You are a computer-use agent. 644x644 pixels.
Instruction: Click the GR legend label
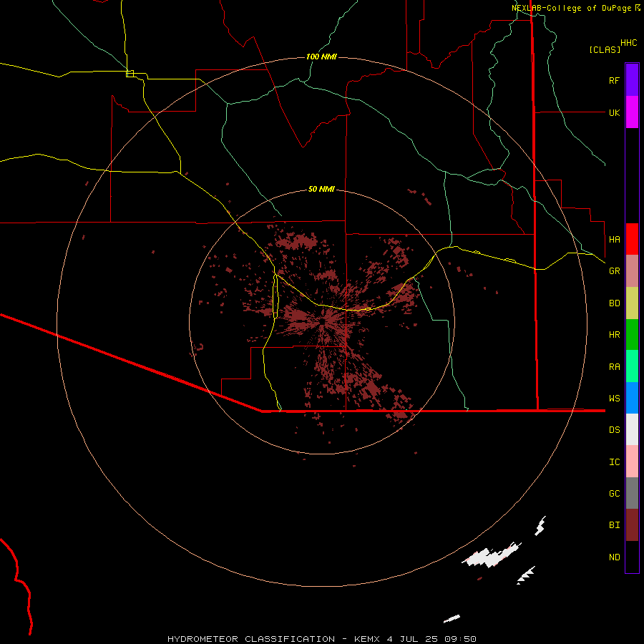pos(614,271)
